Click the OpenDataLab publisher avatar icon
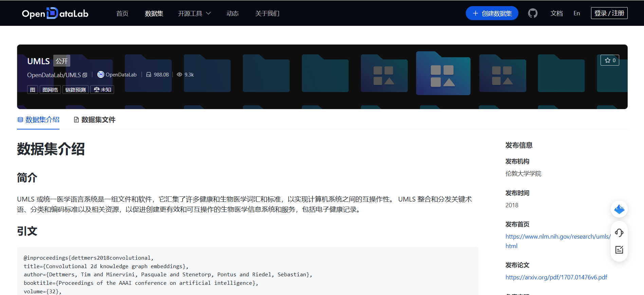644x295 pixels. [101, 74]
